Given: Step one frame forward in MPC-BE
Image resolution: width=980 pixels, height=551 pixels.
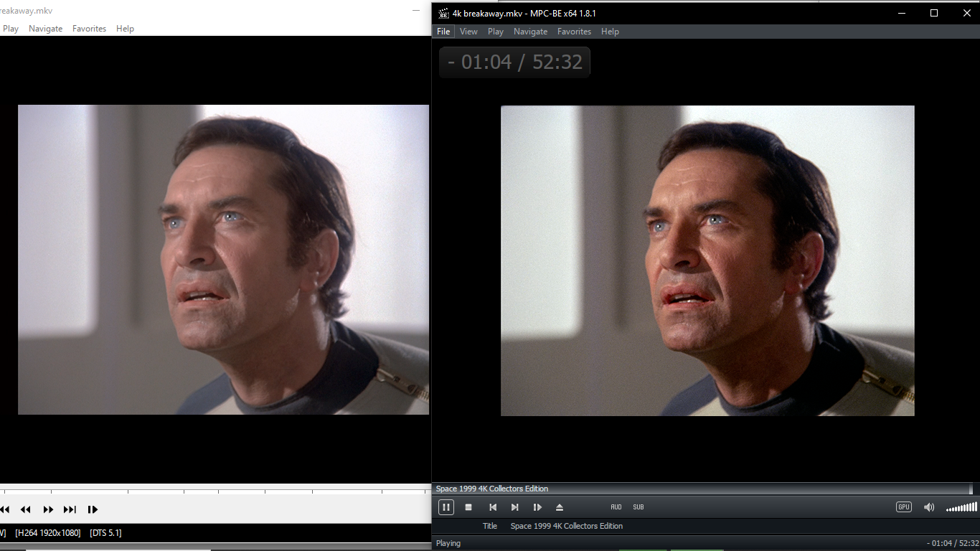Looking at the screenshot, I should point(537,507).
